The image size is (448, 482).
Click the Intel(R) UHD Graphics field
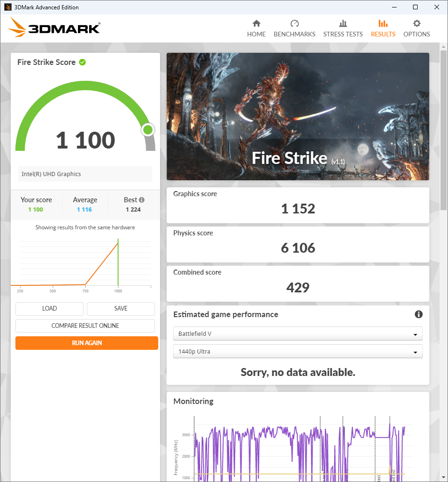tap(85, 174)
